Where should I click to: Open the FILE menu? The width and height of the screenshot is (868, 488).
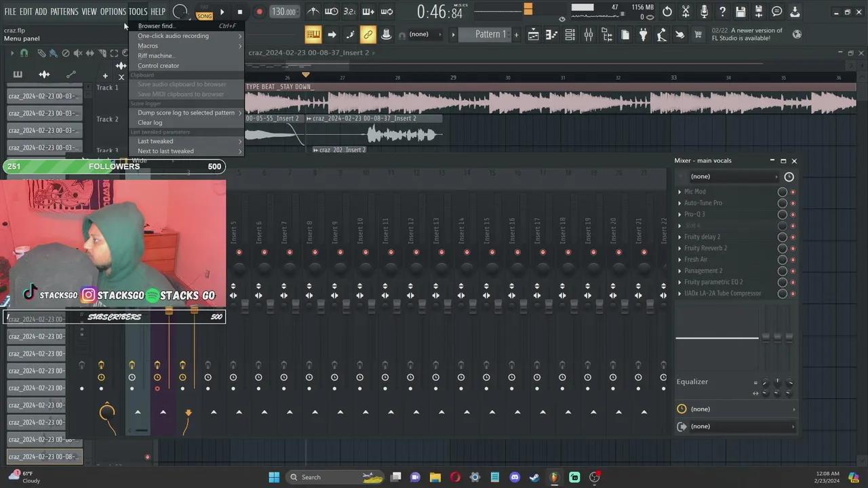pyautogui.click(x=10, y=12)
